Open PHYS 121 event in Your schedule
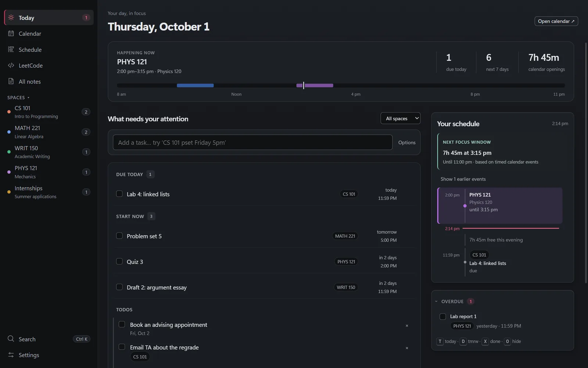 [500, 206]
